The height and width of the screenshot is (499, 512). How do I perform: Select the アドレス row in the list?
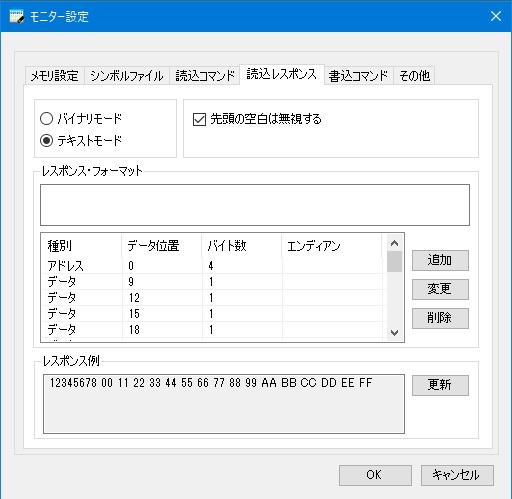tap(213, 266)
